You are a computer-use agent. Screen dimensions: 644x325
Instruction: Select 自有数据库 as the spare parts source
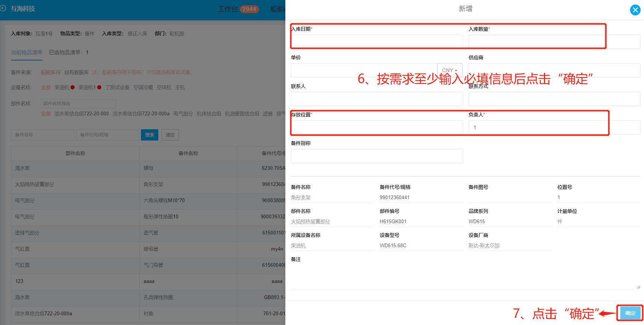point(76,72)
